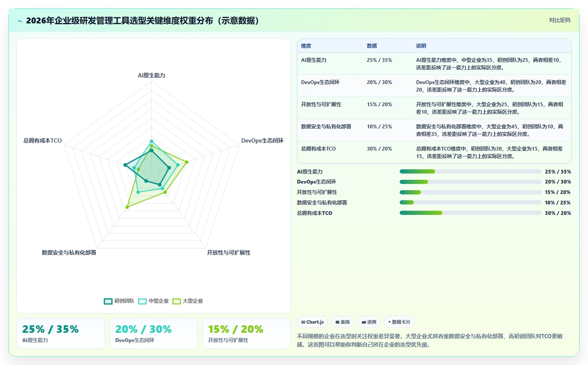Select the 表格 tag
Viewport: 588px width, 365px height.
[342, 322]
